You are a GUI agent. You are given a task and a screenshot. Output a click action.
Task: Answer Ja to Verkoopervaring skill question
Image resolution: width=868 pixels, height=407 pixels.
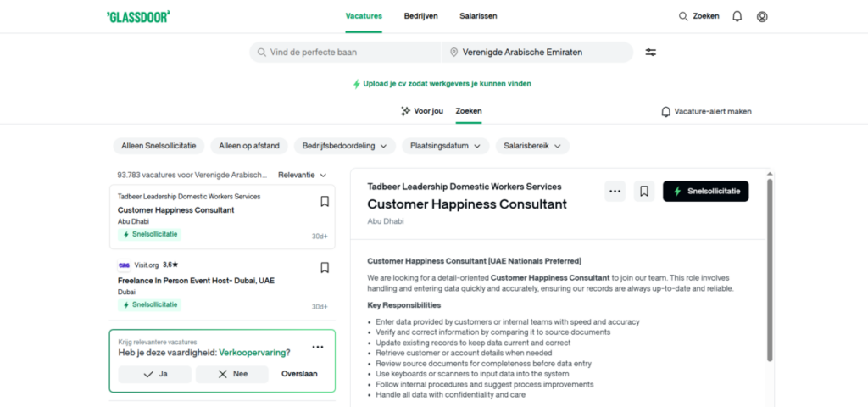coord(154,374)
